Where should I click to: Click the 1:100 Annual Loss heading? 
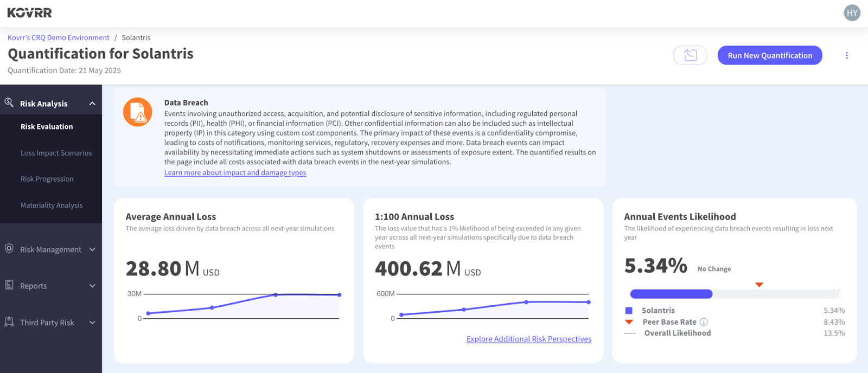coord(414,217)
